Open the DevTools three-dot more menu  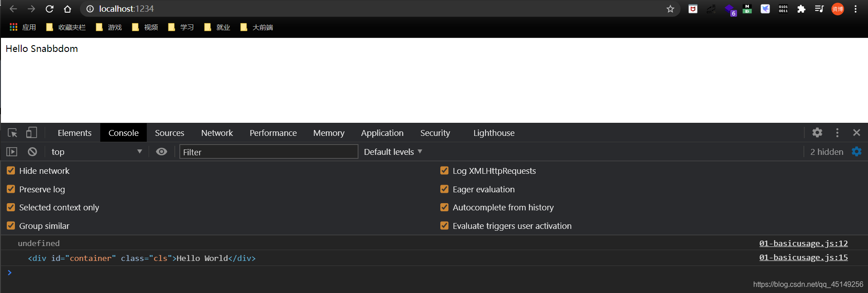pos(837,133)
